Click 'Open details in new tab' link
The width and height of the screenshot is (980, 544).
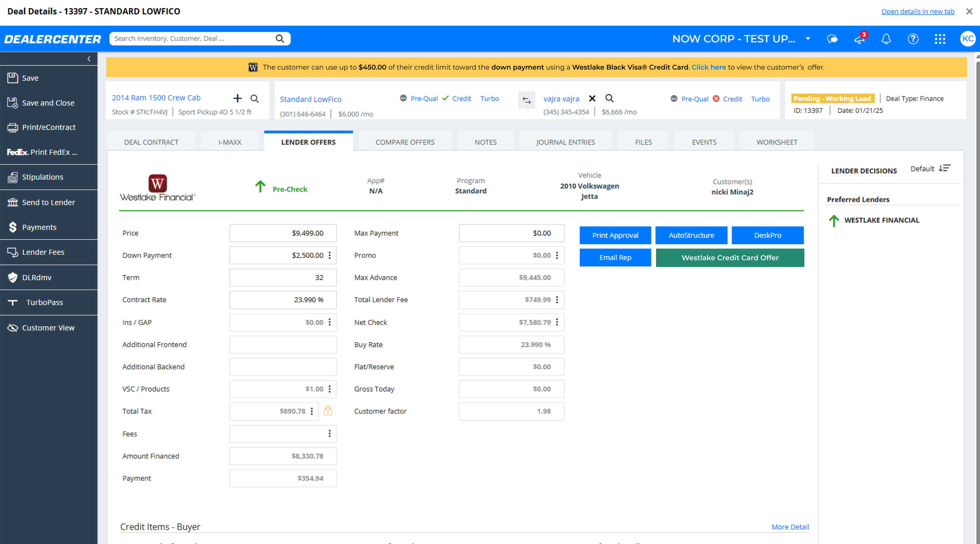coord(917,11)
